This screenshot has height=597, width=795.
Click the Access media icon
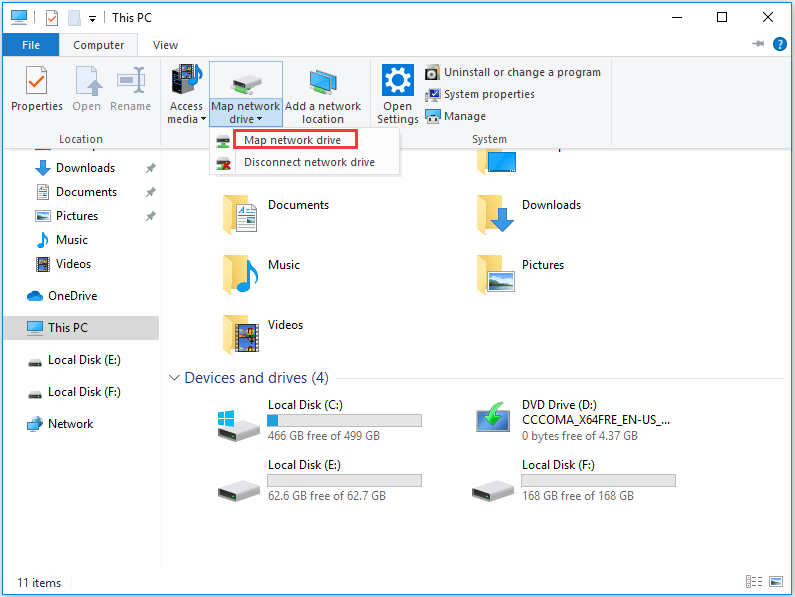coord(187,79)
